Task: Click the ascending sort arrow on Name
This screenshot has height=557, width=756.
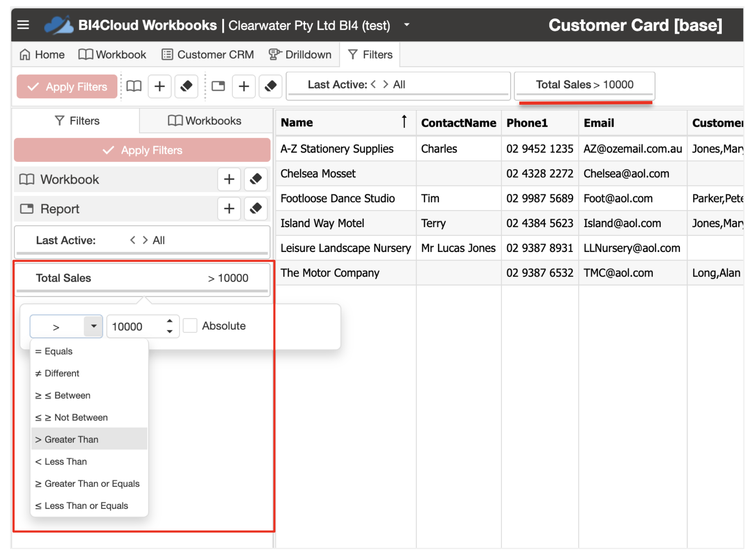Action: click(x=404, y=122)
